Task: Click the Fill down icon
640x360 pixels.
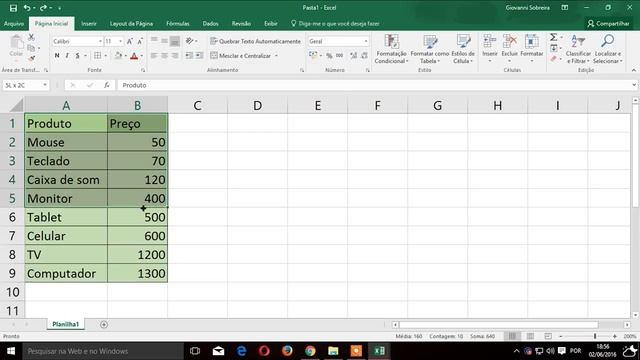Action: pos(553,48)
